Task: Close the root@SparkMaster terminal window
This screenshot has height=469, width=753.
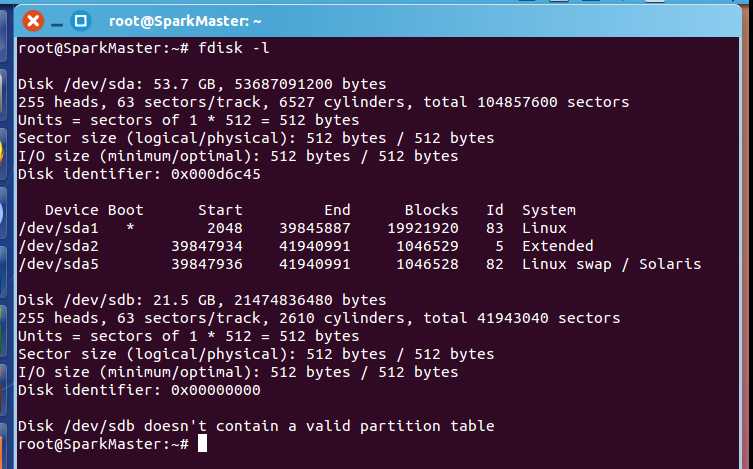Action: tap(33, 21)
